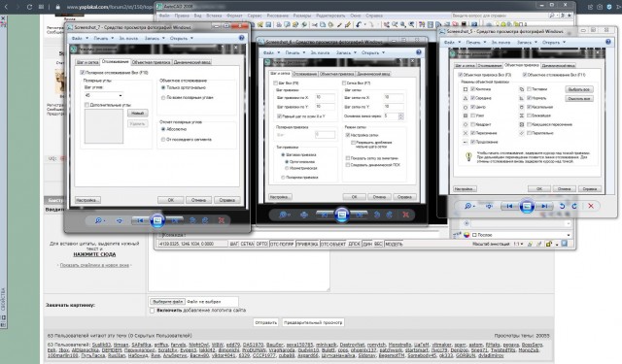This screenshot has width=622, height=364.
Task: Click Выберите файл button
Action: 167,302
